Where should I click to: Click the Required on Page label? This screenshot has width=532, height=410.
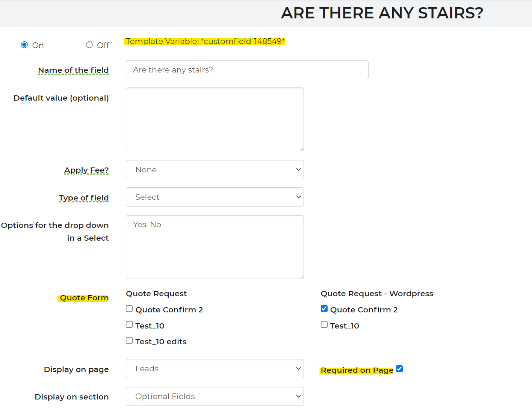tap(357, 370)
